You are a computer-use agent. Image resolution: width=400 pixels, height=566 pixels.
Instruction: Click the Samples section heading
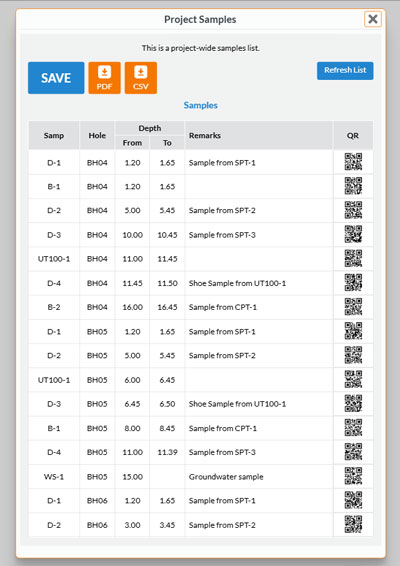tap(200, 105)
